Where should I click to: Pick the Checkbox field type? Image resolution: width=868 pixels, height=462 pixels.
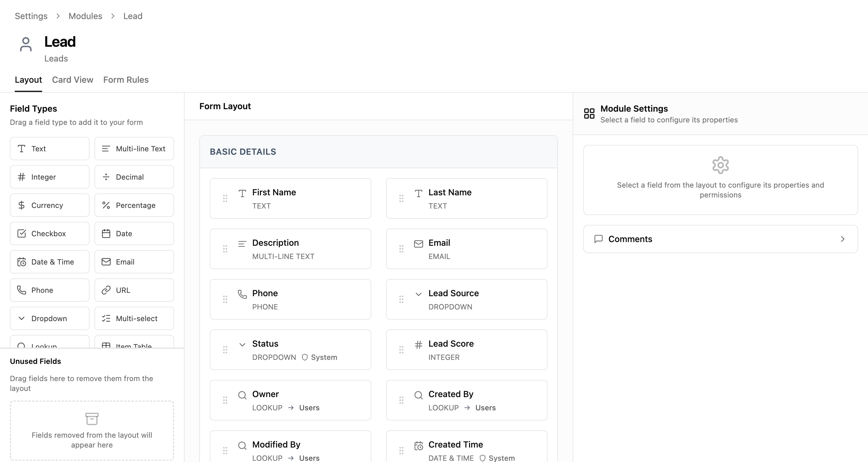point(50,233)
